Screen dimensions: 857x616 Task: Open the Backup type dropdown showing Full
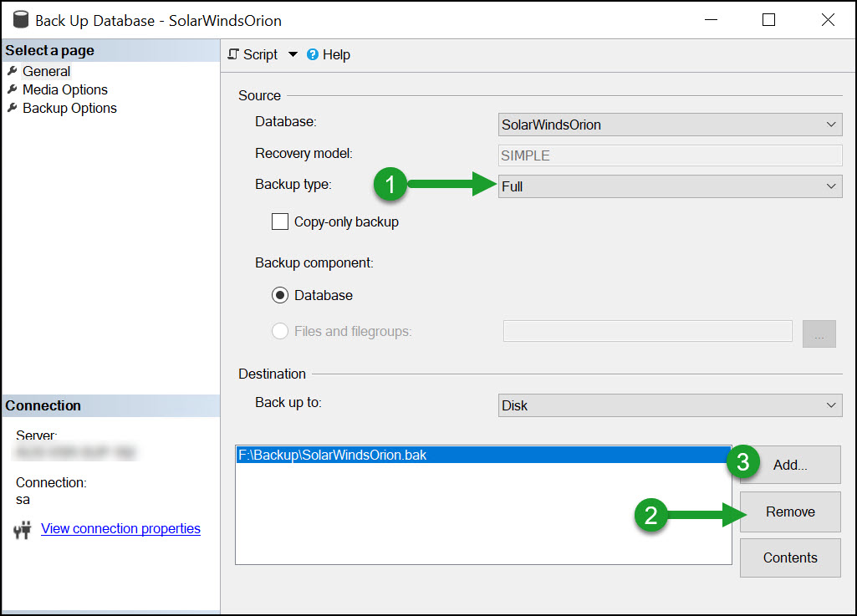point(832,186)
